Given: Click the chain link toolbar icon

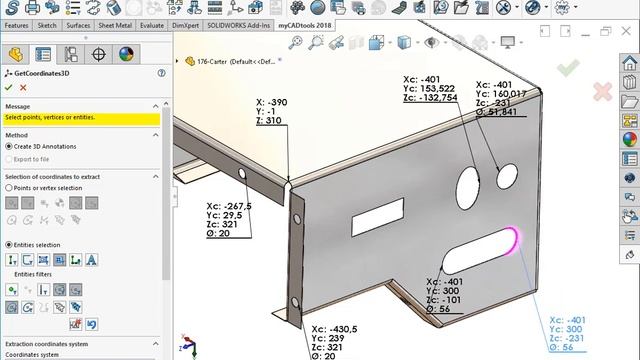Looking at the screenshot, I should [533, 7].
